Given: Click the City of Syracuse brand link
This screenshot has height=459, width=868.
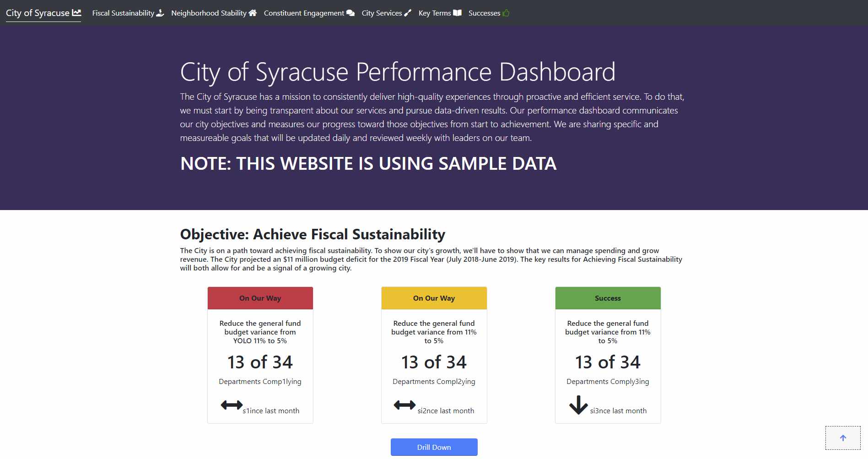Looking at the screenshot, I should [x=38, y=13].
